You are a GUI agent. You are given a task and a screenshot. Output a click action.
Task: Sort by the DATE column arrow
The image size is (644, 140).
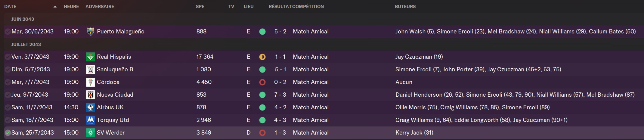(x=55, y=7)
